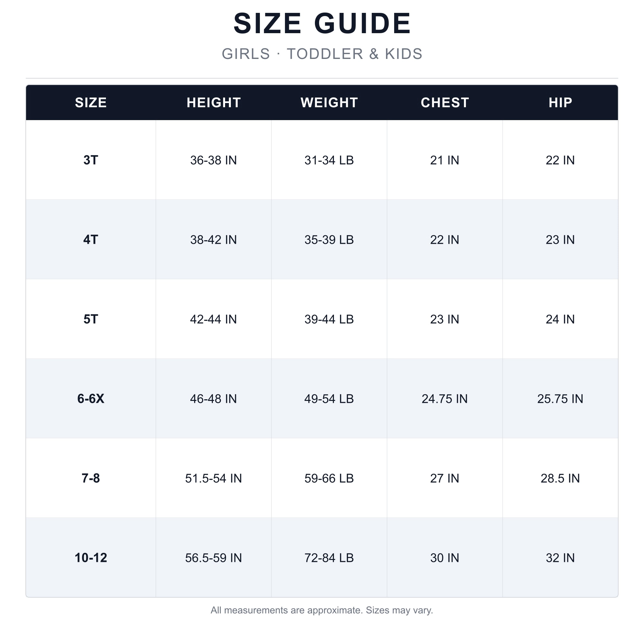This screenshot has width=644, height=644.
Task: Click the 72-84 LB weight cell
Action: [x=329, y=558]
